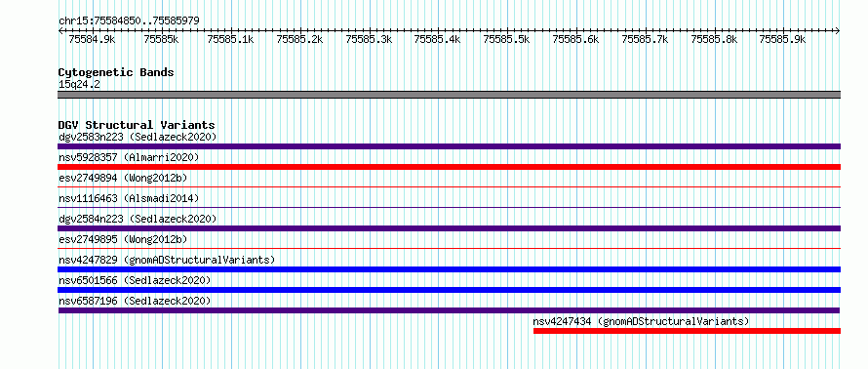Open the esv2749895 (Wong2012b) variant label

tap(123, 239)
